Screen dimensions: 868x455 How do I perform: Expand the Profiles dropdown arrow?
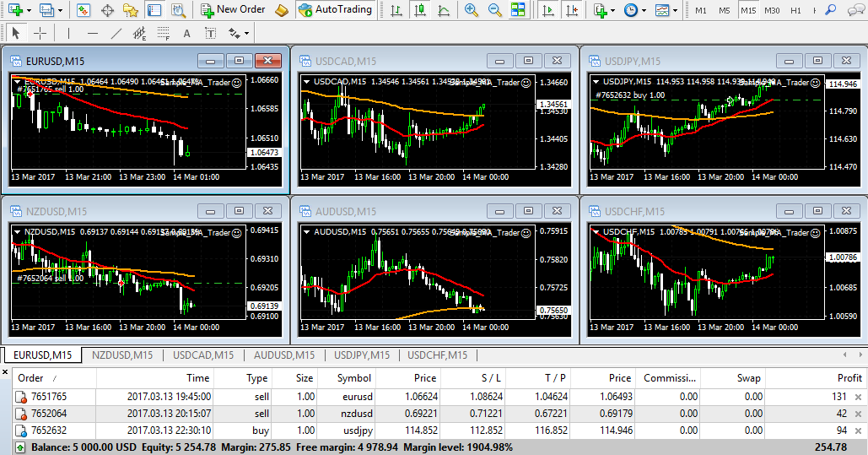(61, 10)
